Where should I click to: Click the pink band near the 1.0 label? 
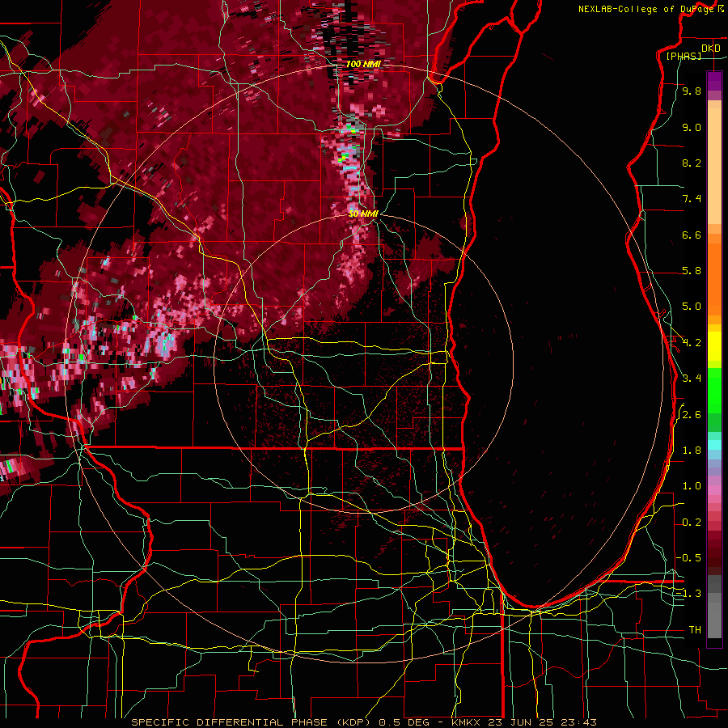(714, 489)
